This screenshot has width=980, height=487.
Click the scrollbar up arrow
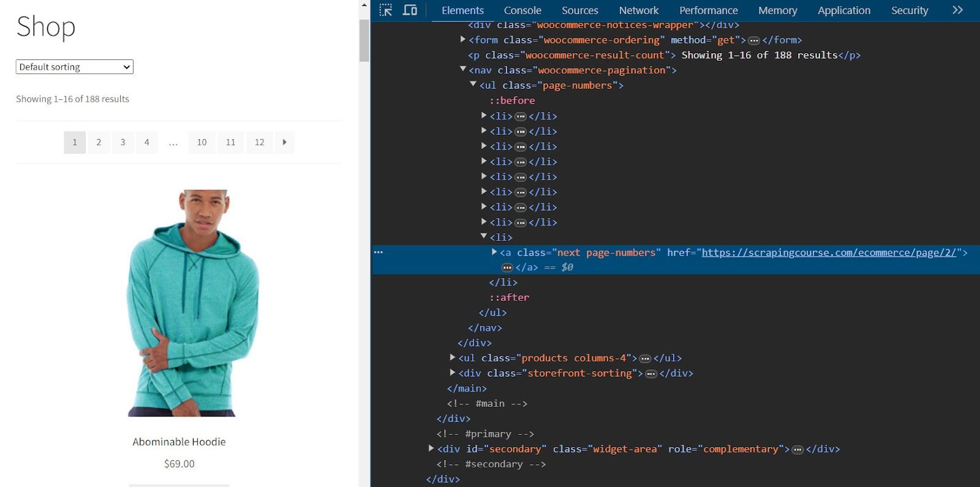364,5
